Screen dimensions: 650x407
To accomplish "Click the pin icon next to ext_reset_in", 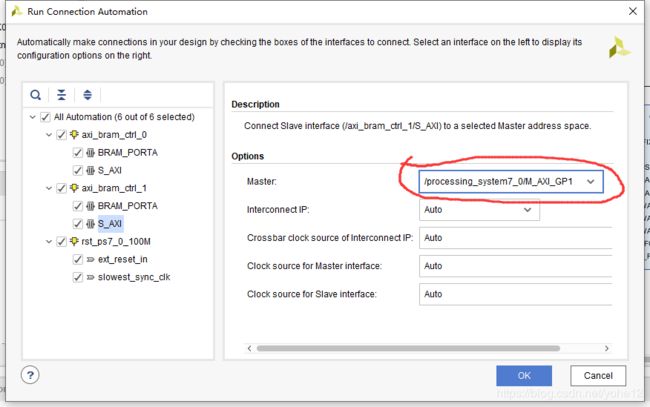I will (90, 259).
